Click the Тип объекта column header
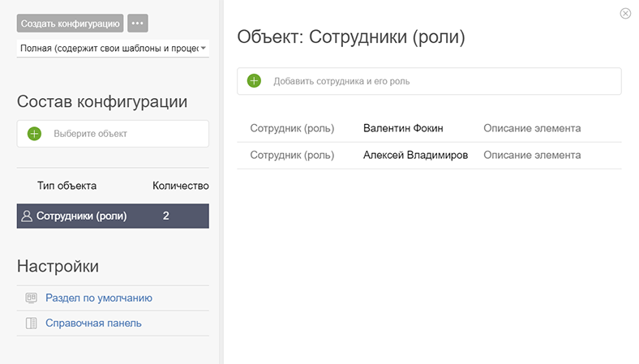 pyautogui.click(x=66, y=186)
